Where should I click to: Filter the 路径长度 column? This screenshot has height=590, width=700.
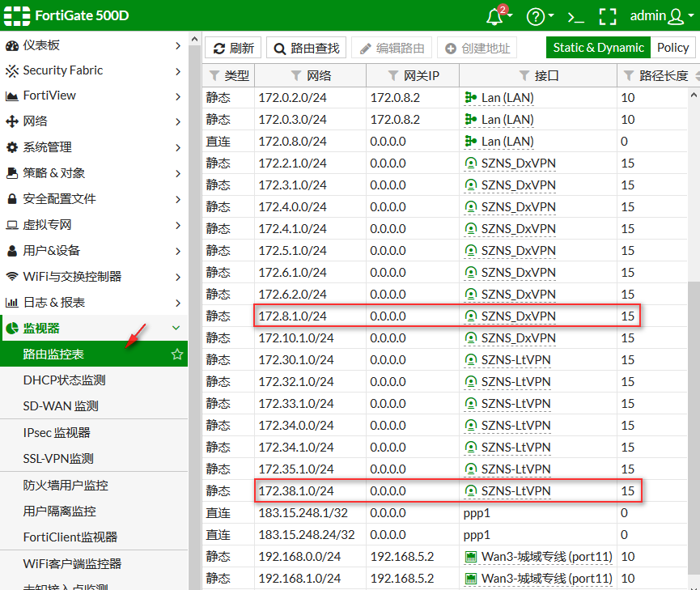[629, 76]
